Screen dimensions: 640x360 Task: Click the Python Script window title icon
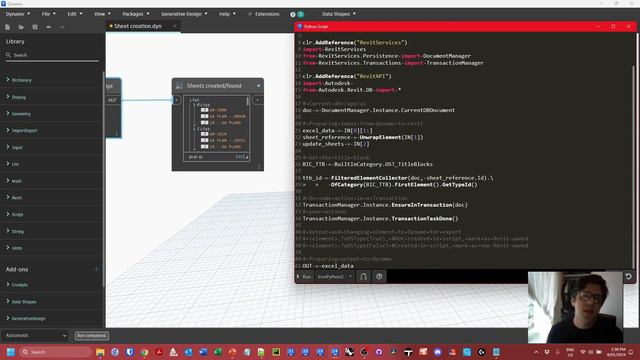point(300,27)
